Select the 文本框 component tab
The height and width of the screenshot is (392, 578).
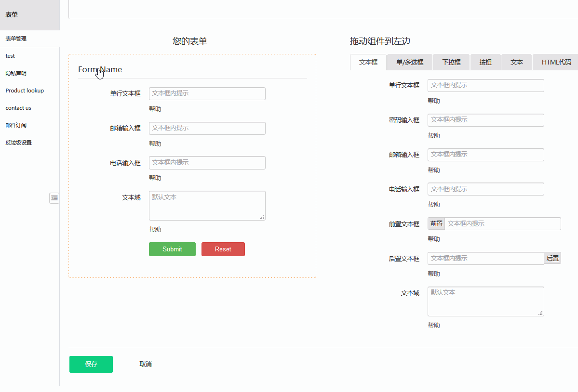pyautogui.click(x=368, y=62)
